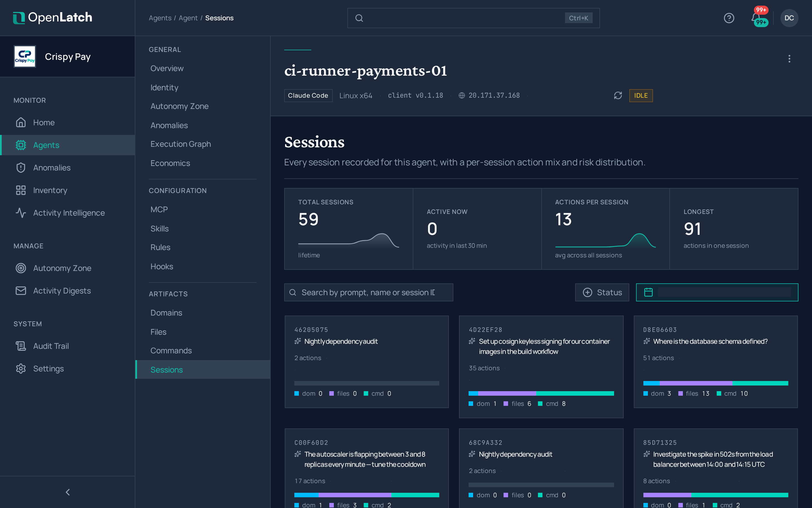Select the Identity tab
The image size is (812, 508).
203,88
